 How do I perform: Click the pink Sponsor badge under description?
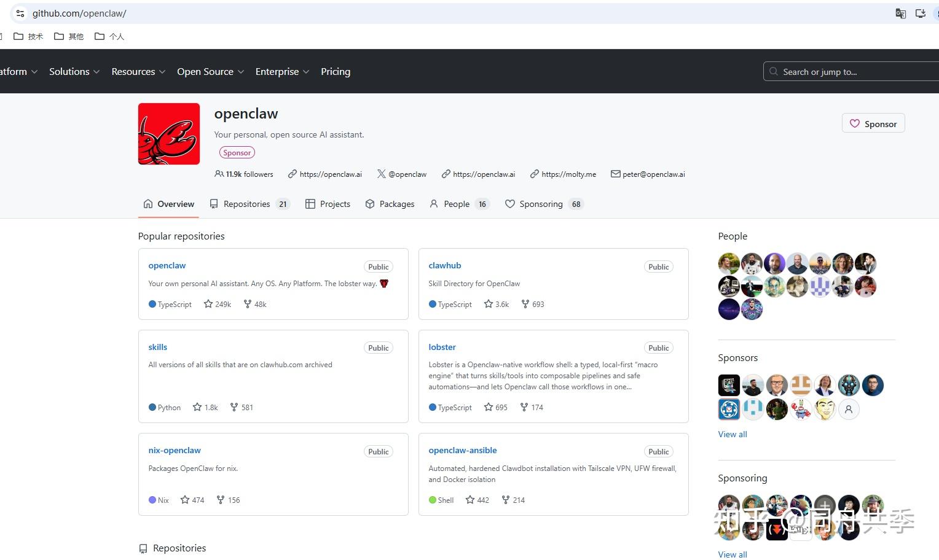pos(237,152)
